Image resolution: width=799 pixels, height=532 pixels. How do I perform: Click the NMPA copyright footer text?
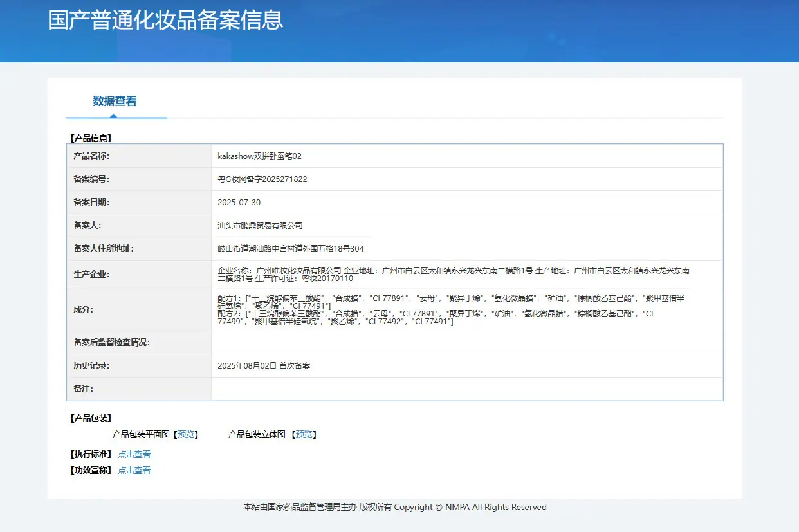pos(395,507)
